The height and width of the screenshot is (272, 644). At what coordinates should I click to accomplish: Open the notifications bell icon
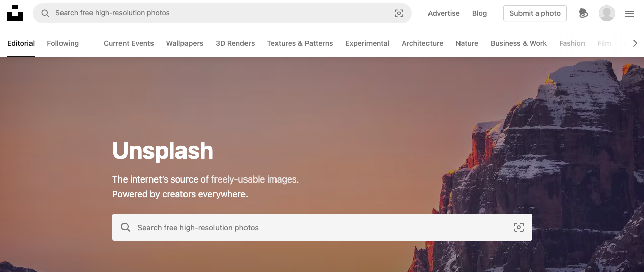(x=584, y=13)
